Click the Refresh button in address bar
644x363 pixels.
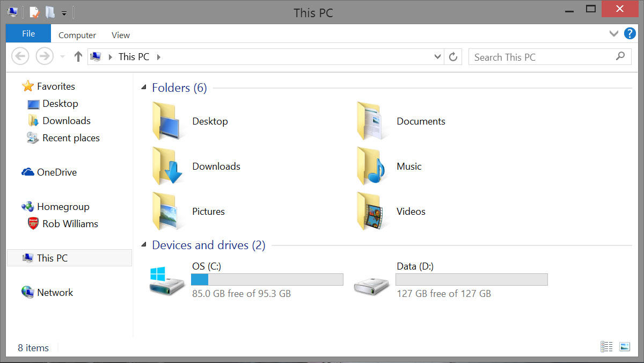[x=453, y=57]
